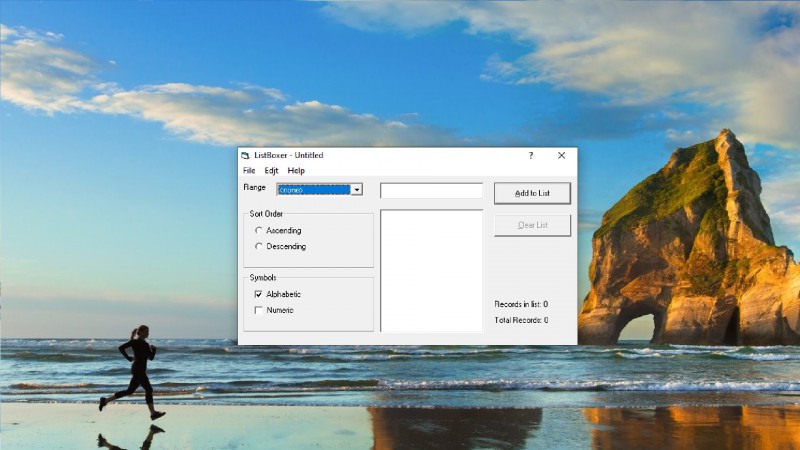Click the Sort Order group label
This screenshot has height=450, width=800.
click(x=266, y=214)
